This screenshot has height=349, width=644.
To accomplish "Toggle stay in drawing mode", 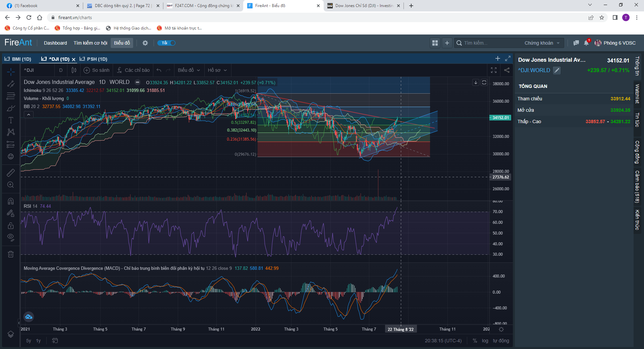I will tap(11, 213).
